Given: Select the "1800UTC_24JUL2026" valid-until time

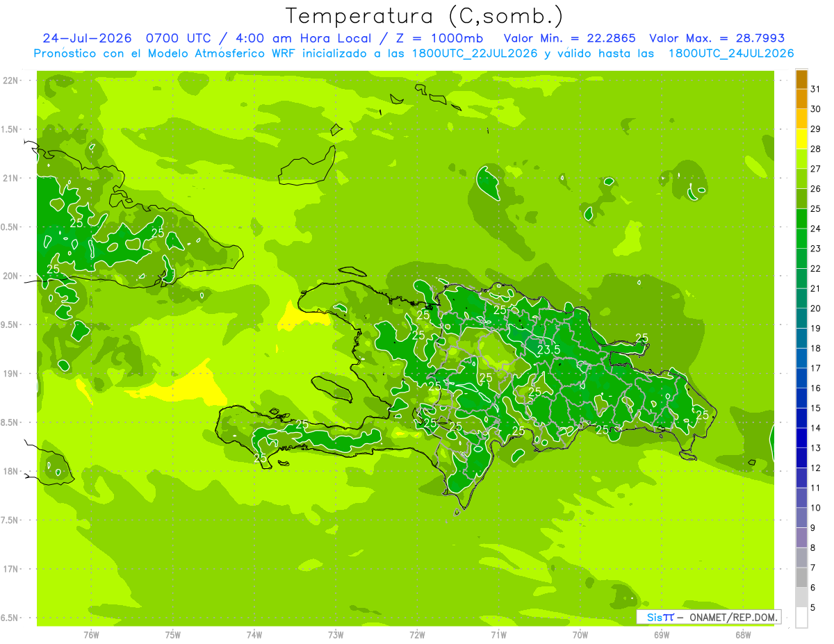Looking at the screenshot, I should [731, 53].
